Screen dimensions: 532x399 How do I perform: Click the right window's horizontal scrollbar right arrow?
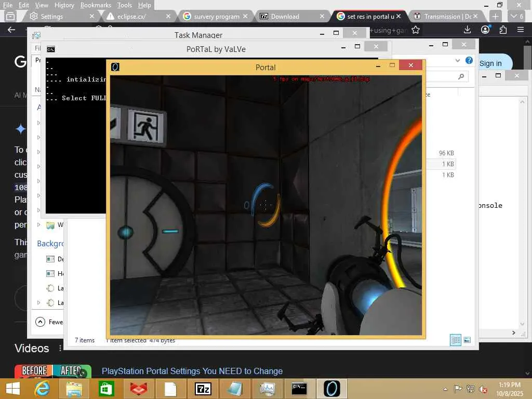point(514,333)
